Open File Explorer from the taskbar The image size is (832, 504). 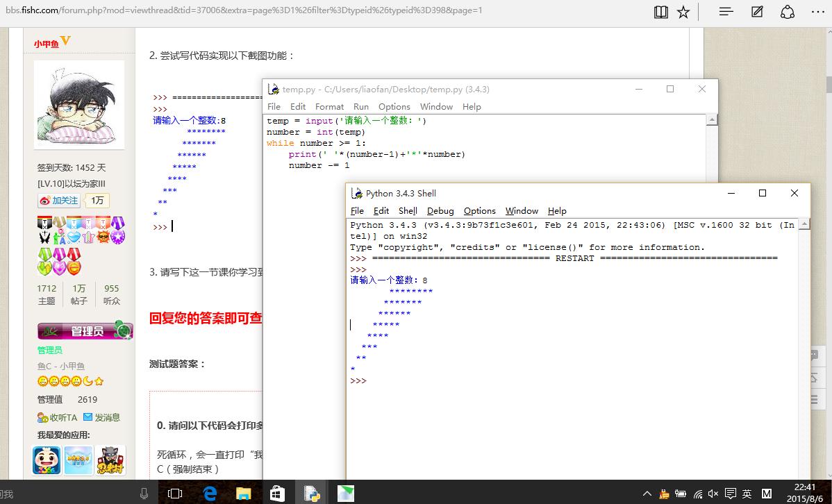(242, 494)
